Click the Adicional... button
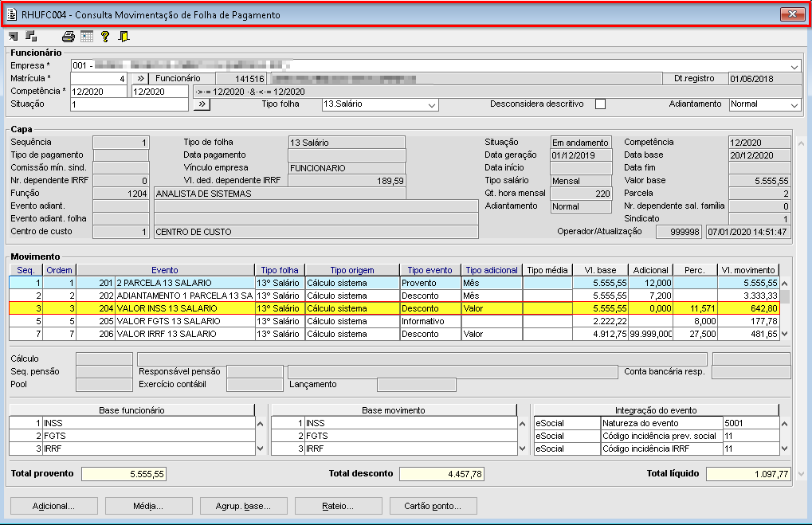The width and height of the screenshot is (812, 525). click(53, 506)
